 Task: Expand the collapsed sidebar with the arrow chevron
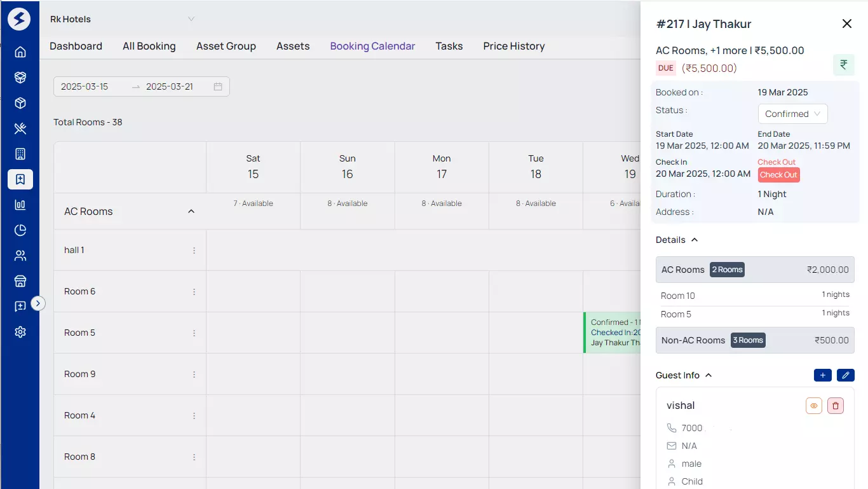(38, 303)
